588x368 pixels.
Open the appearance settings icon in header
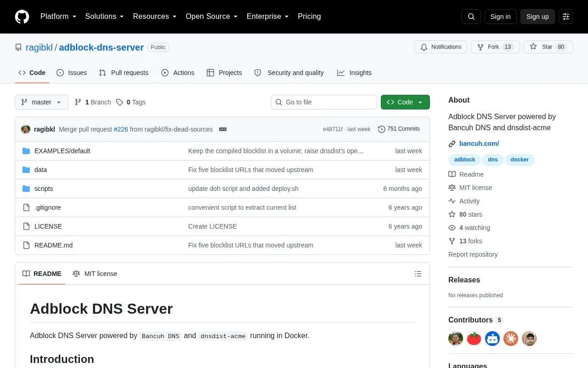pos(566,17)
